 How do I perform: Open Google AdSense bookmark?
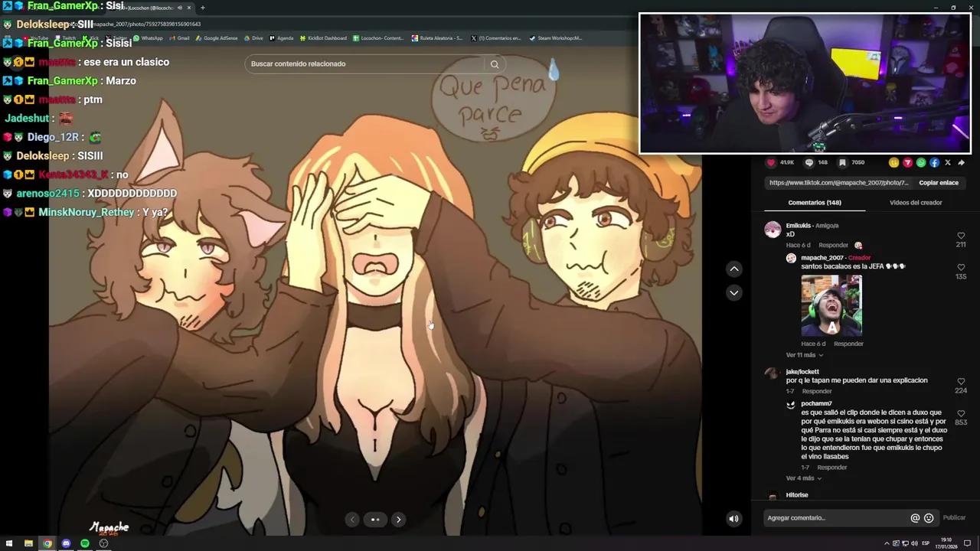(x=217, y=38)
